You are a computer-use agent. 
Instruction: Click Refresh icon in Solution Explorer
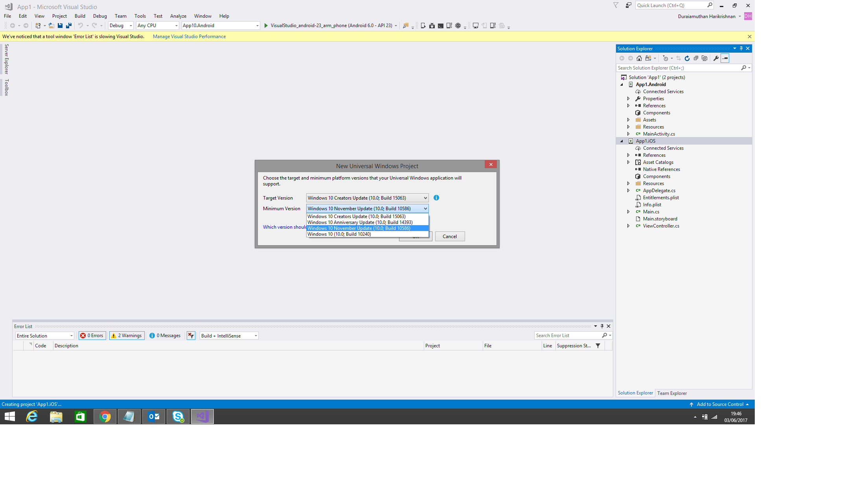pos(687,58)
